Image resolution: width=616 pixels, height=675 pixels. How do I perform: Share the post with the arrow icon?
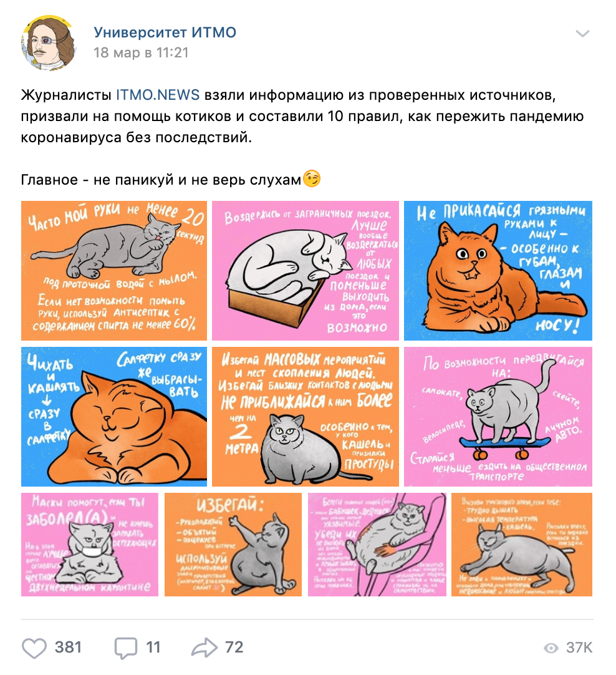pos(205,647)
